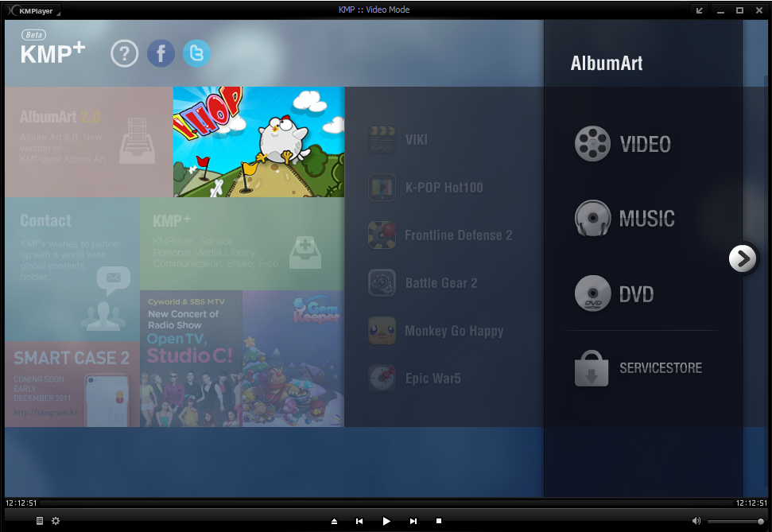Skip to the previous track

[x=359, y=521]
